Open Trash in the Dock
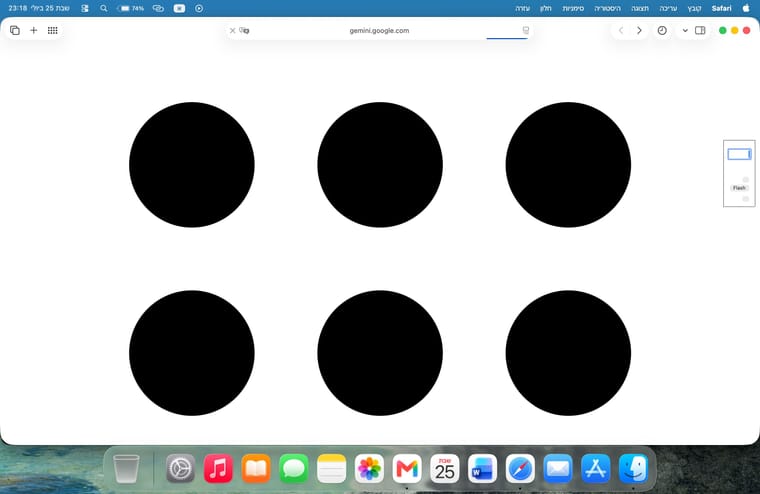The height and width of the screenshot is (494, 760). (x=126, y=468)
